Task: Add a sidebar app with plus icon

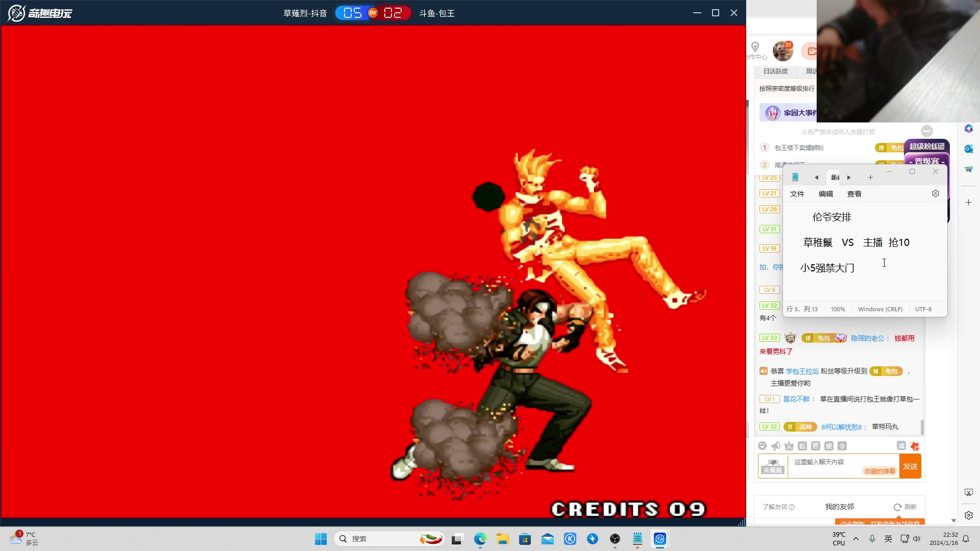Action: pyautogui.click(x=968, y=203)
